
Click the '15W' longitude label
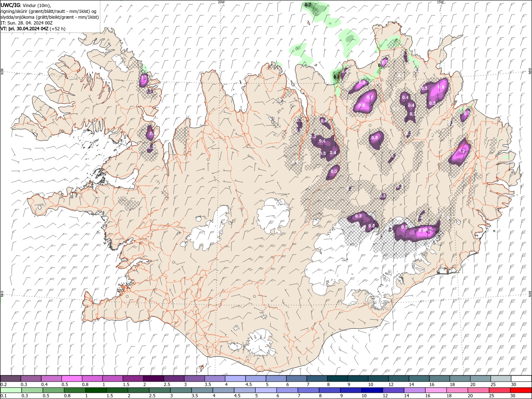click(x=440, y=2)
